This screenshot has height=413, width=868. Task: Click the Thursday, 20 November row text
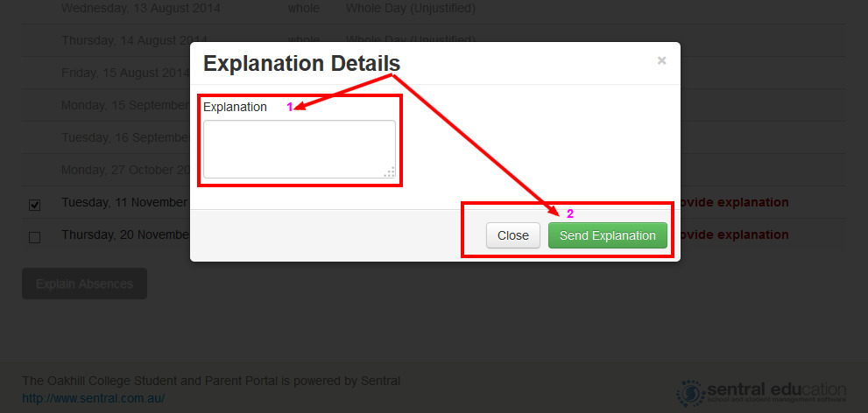[x=125, y=235]
